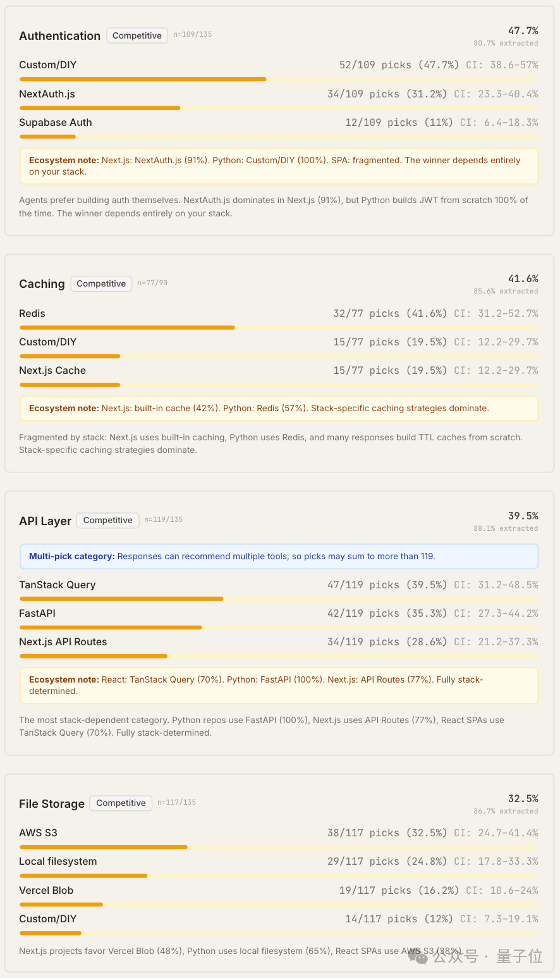Screen dimensions: 560x978
Task: Select the Vercel Blob row label
Action: point(46,890)
